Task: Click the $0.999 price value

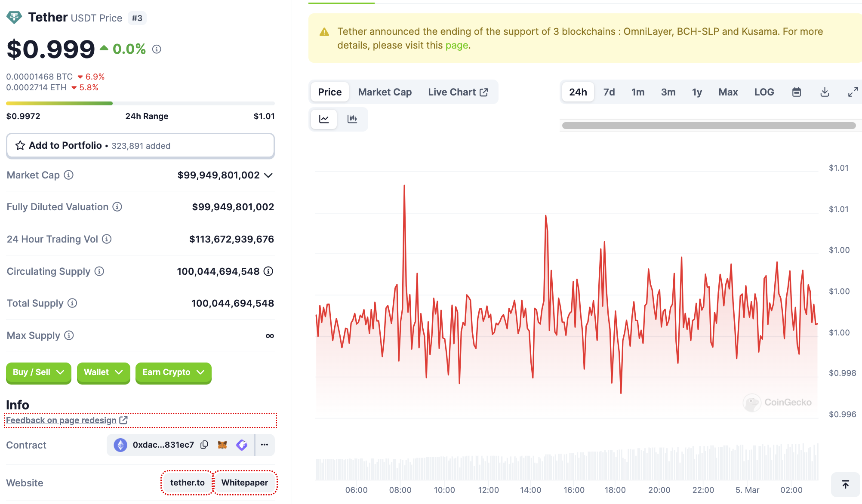Action: [x=51, y=49]
